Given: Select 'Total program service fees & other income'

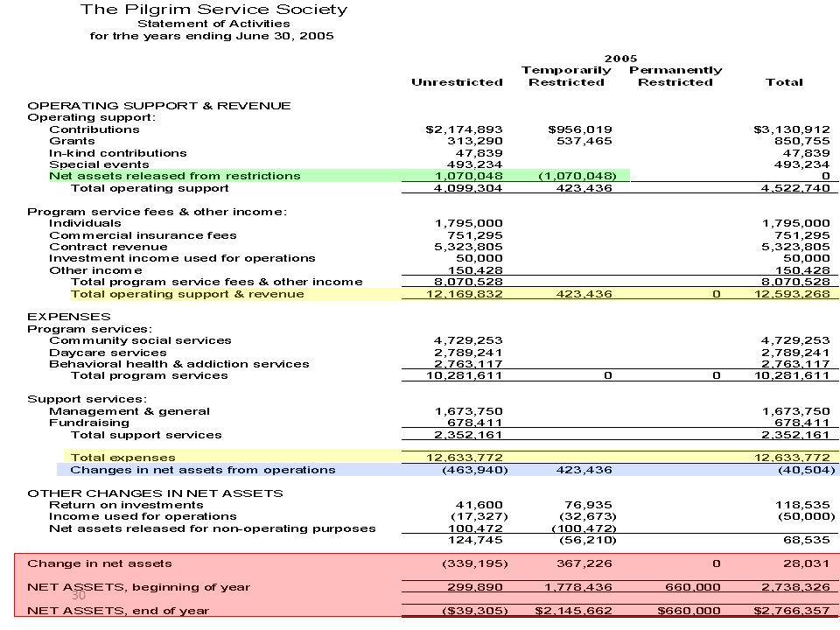Looking at the screenshot, I should 217,281.
